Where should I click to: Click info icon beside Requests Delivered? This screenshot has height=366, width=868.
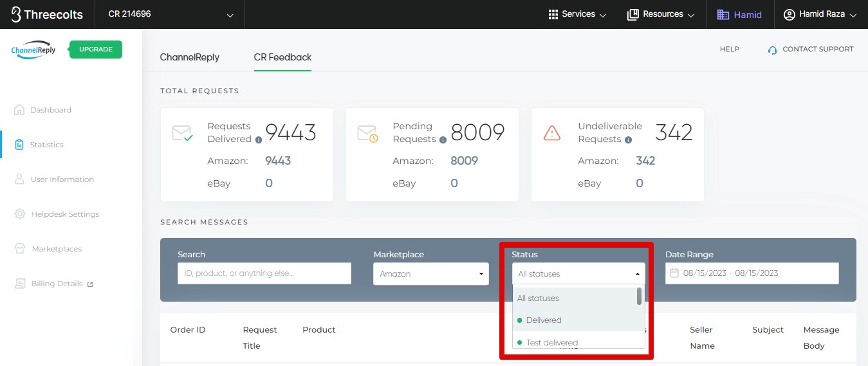tap(259, 140)
